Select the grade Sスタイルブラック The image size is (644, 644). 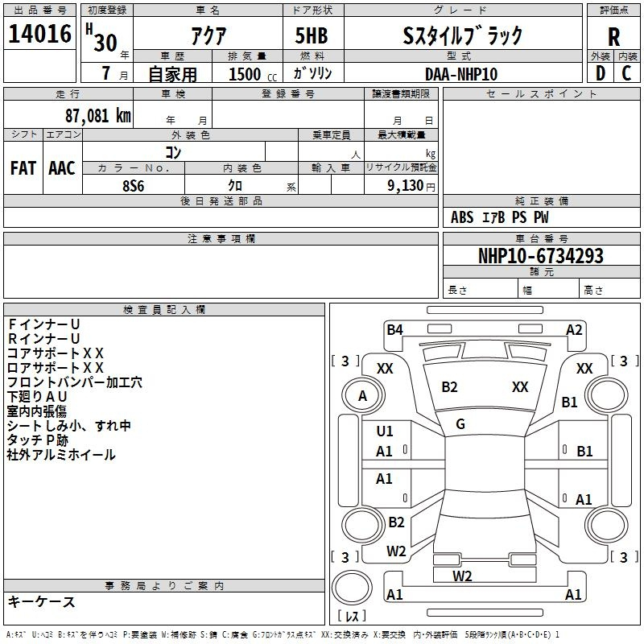463,35
